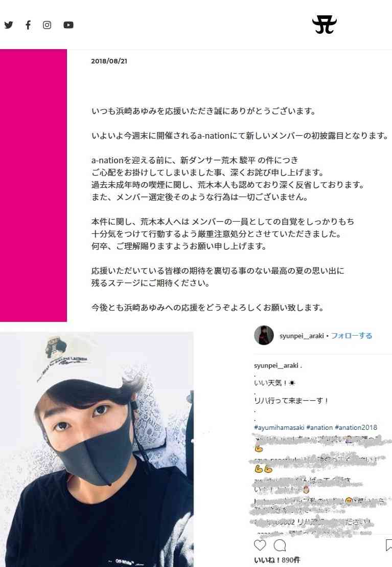Viewport: 392px width, 567px height.
Task: Open comments with speech bubble icon
Action: [x=280, y=545]
